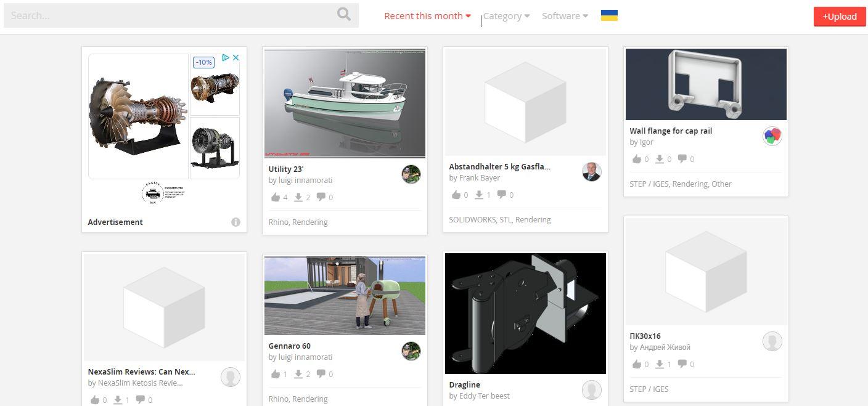The image size is (868, 406).
Task: Open the Dragline model title link
Action: pyautogui.click(x=464, y=384)
